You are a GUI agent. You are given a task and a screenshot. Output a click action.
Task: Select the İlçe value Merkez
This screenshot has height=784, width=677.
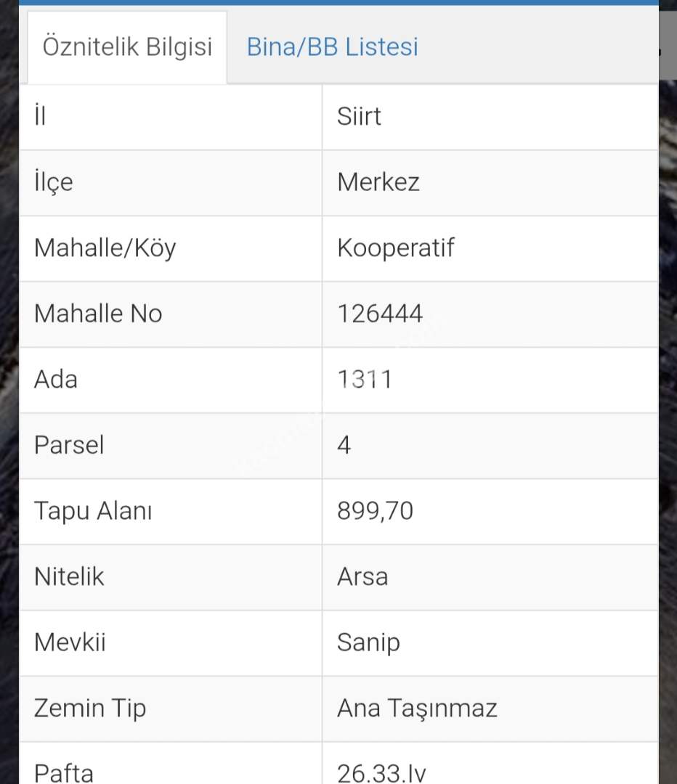[x=378, y=182]
